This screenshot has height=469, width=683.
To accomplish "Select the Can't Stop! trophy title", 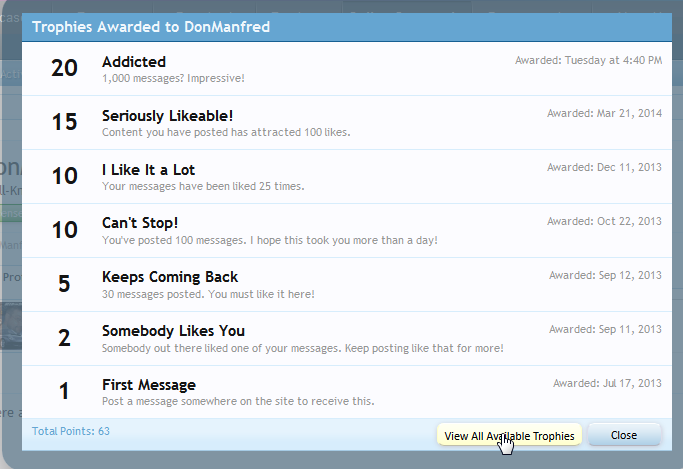I will [140, 222].
